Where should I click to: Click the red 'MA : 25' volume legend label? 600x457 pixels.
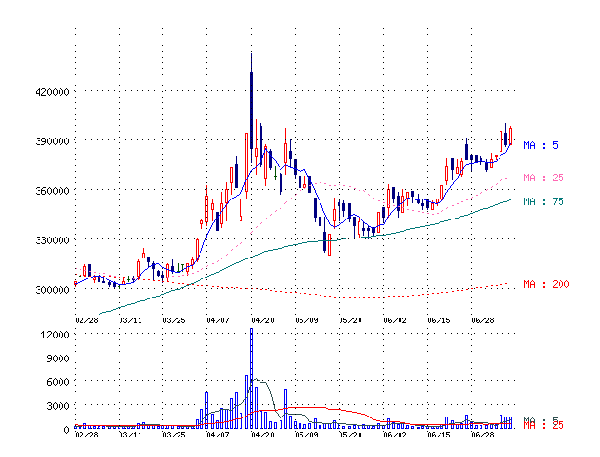tap(543, 425)
